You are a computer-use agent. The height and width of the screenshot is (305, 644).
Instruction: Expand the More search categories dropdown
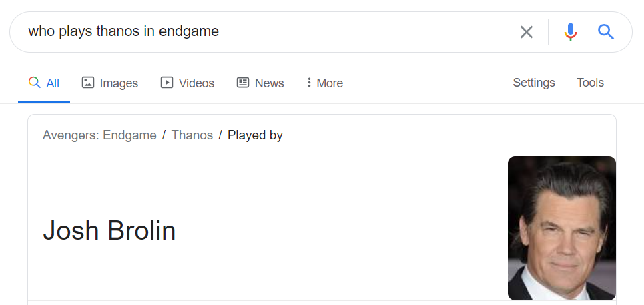[325, 83]
